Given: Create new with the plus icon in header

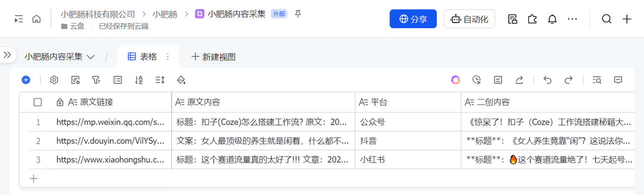Looking at the screenshot, I should click(x=627, y=19).
